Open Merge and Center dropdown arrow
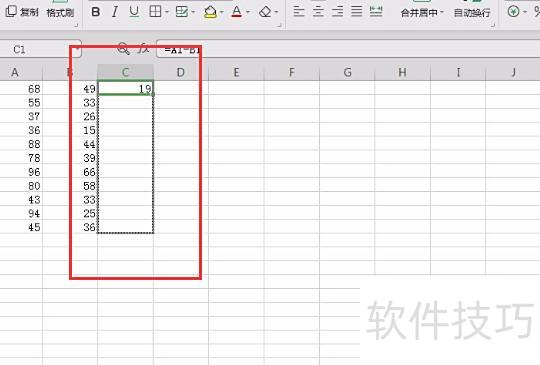Screen dimensions: 540x365 tap(442, 13)
